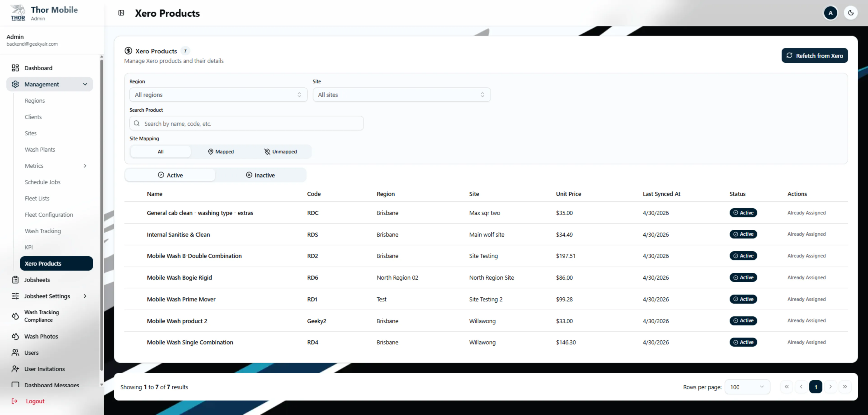This screenshot has height=415, width=868.
Task: Click the Jobsheets clipboard icon
Action: click(15, 280)
